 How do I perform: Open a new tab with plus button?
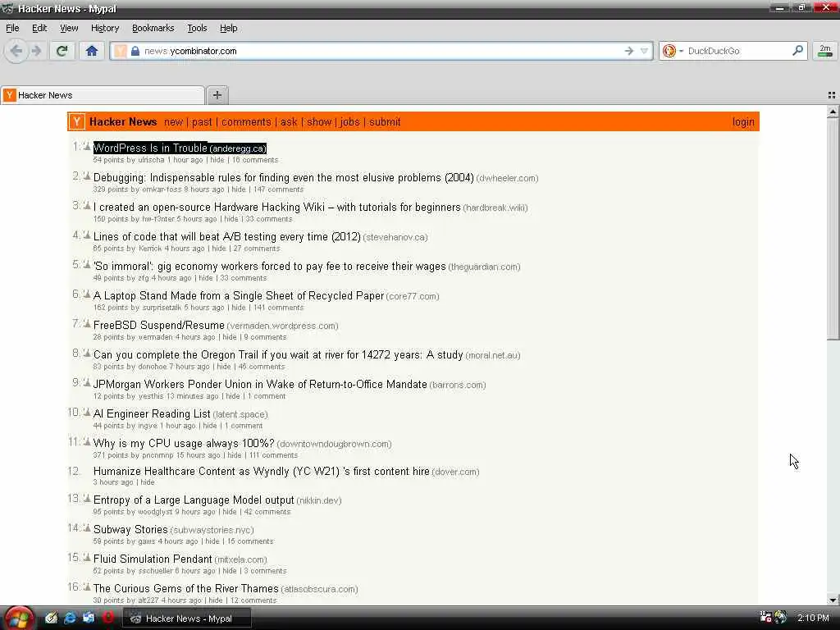click(x=217, y=95)
